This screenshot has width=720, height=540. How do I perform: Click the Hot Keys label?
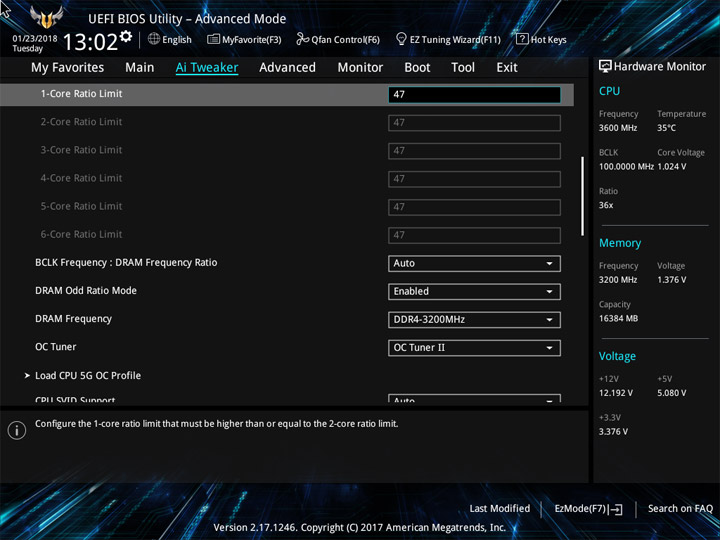tap(549, 39)
